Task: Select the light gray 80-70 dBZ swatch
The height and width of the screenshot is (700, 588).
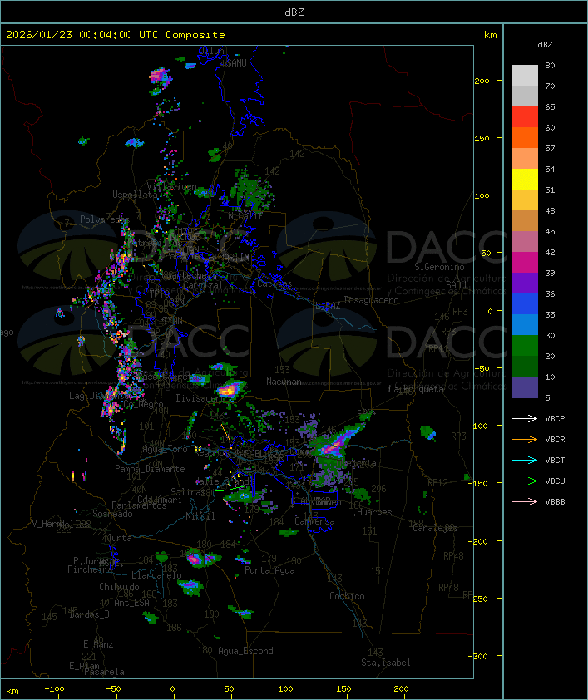Action: tap(525, 76)
